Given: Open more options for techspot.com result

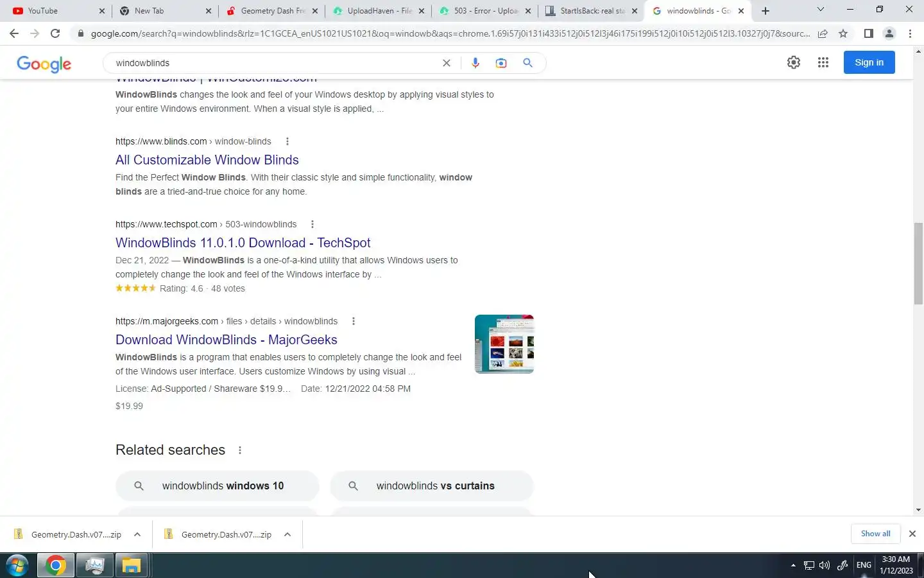Looking at the screenshot, I should pos(312,224).
